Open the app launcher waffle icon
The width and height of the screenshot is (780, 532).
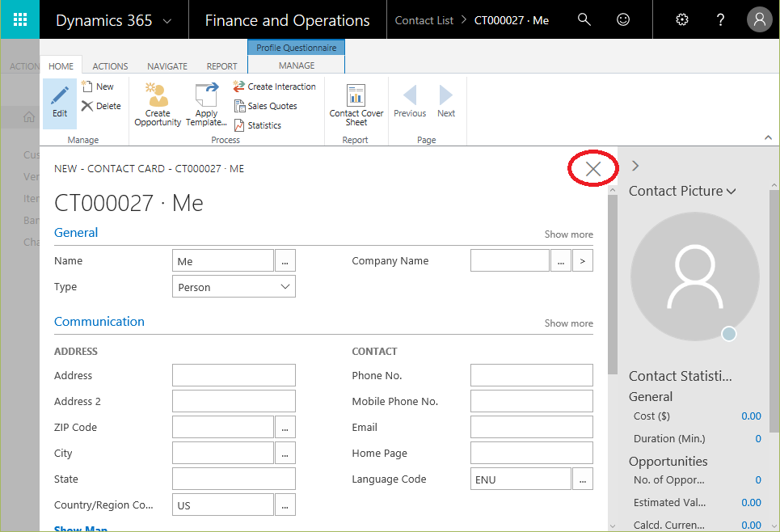point(20,19)
